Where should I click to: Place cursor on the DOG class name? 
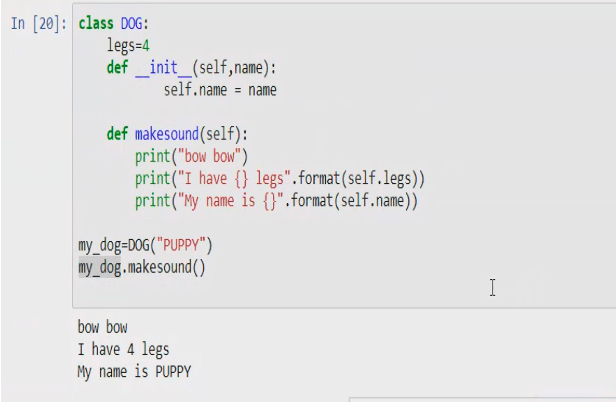[132, 23]
